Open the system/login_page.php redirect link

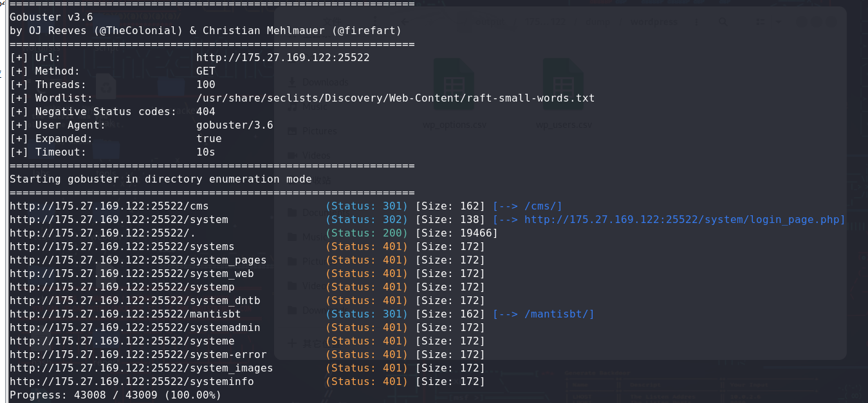(685, 220)
